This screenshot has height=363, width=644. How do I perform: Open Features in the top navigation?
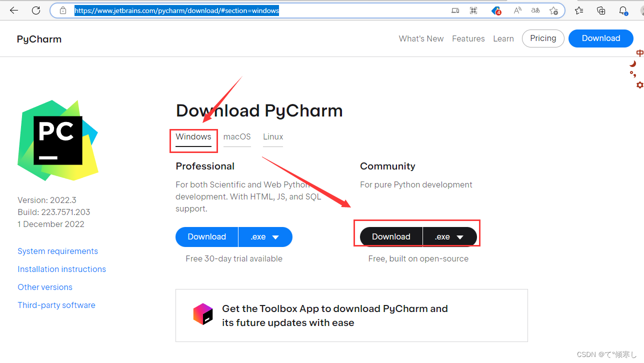coord(468,38)
